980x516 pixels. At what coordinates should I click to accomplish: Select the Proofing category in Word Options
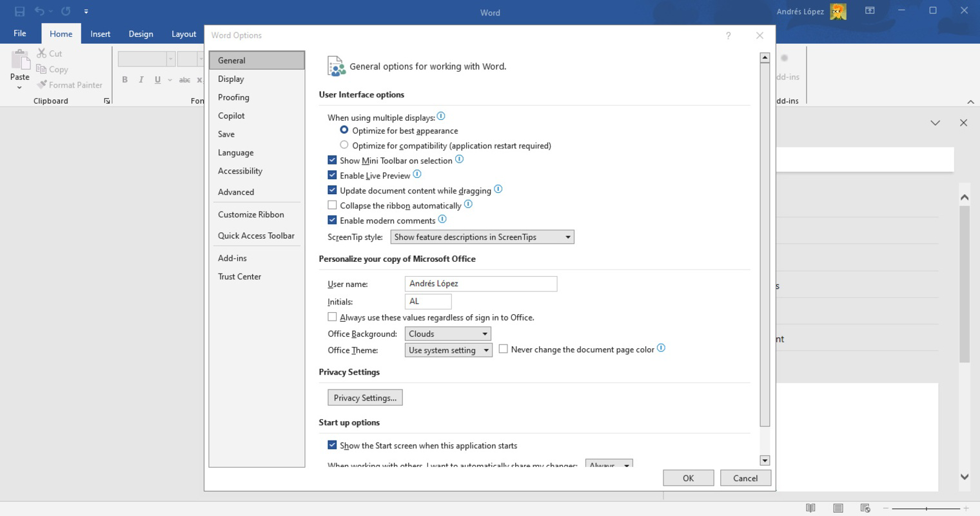pyautogui.click(x=233, y=97)
